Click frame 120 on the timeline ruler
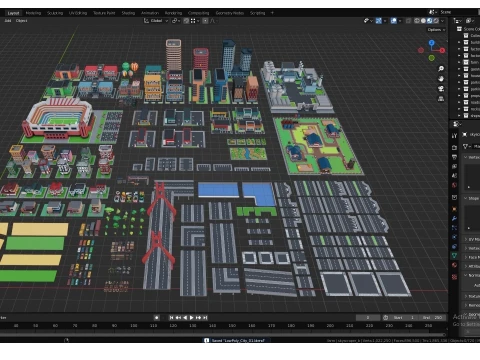The height and width of the screenshot is (360, 480). (173, 325)
